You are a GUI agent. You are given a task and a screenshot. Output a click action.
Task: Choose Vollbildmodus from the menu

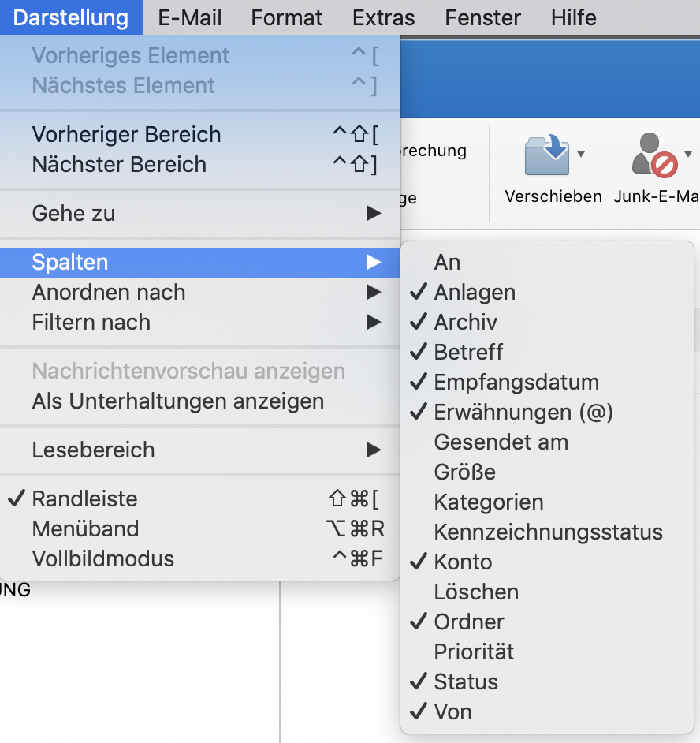200,558
